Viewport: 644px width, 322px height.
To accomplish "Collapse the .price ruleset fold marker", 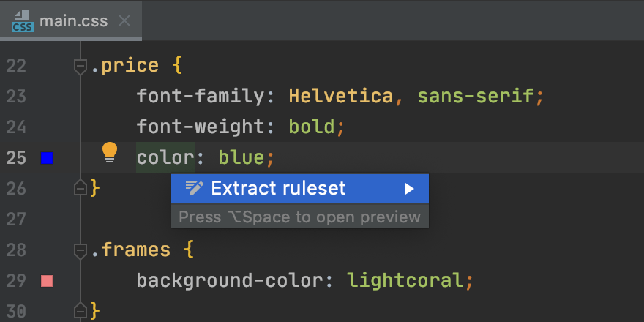I will click(x=80, y=67).
